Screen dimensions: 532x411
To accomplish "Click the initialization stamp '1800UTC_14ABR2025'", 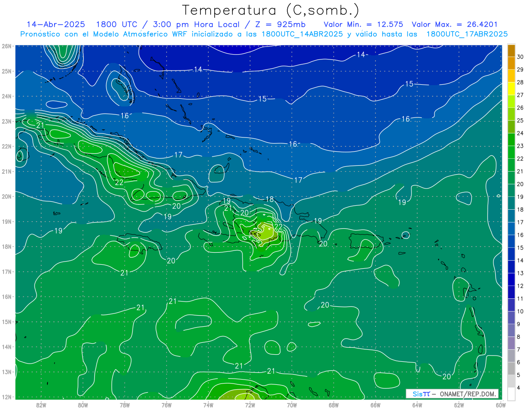I will click(302, 34).
